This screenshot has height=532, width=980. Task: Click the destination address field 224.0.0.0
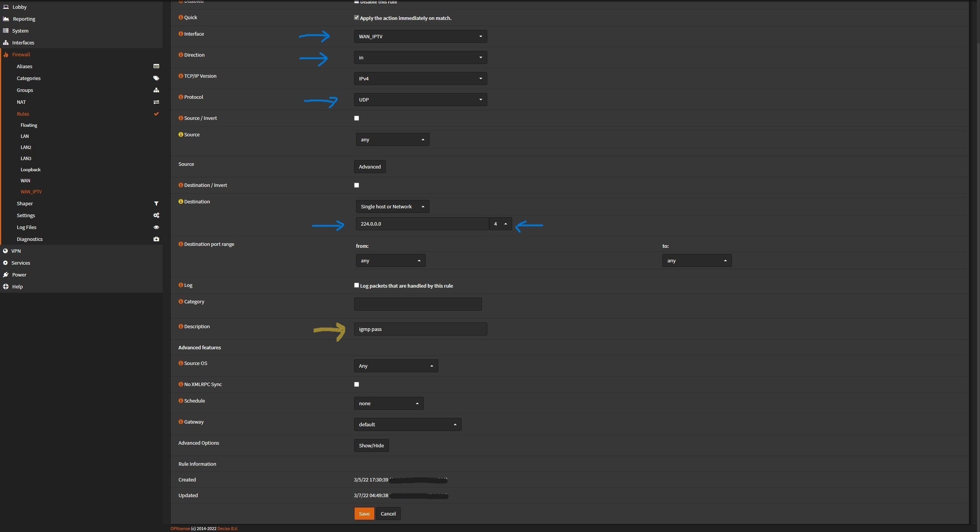click(422, 224)
